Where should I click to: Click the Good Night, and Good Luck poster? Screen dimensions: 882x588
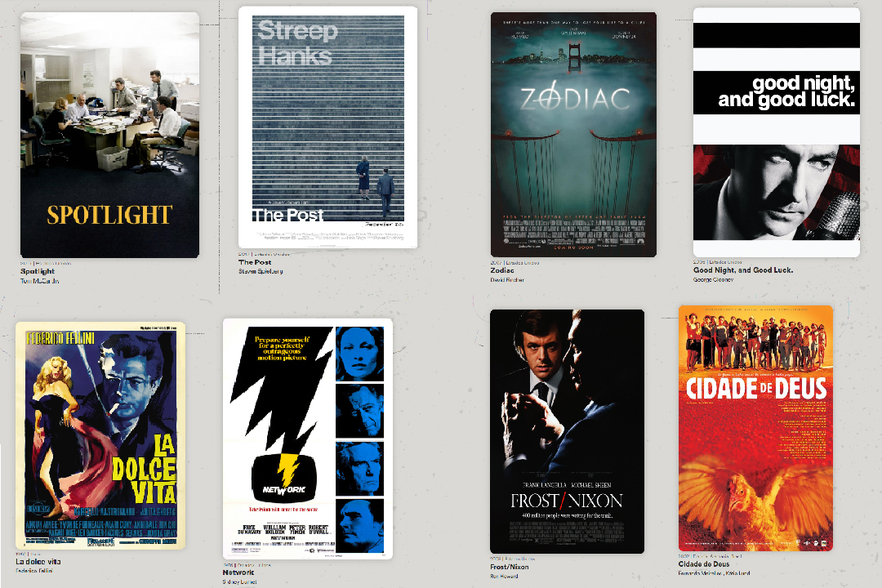click(776, 132)
